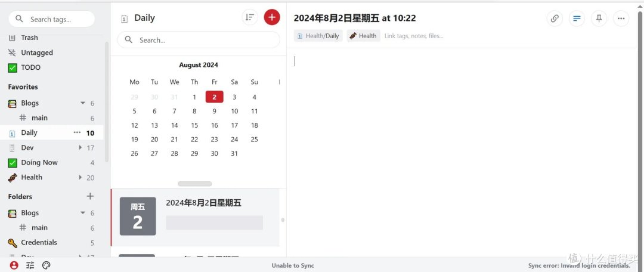Image resolution: width=644 pixels, height=272 pixels.
Task: Click the calendar horizontal scrollbar handle
Action: [x=194, y=184]
